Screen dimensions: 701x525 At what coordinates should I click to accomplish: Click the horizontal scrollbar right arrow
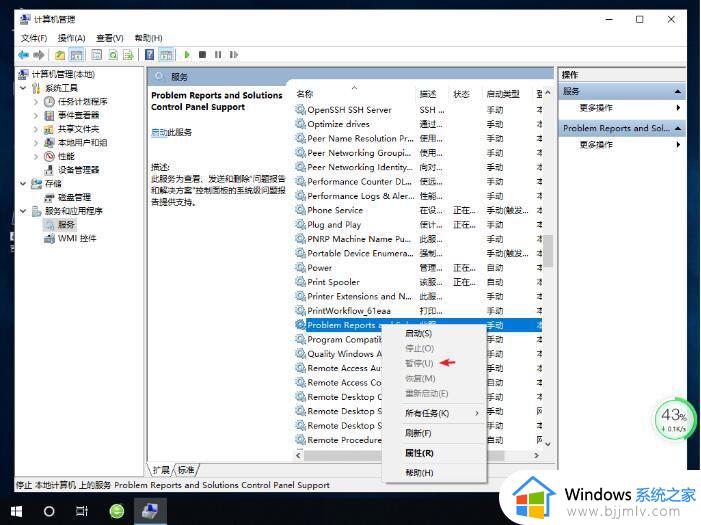click(536, 455)
